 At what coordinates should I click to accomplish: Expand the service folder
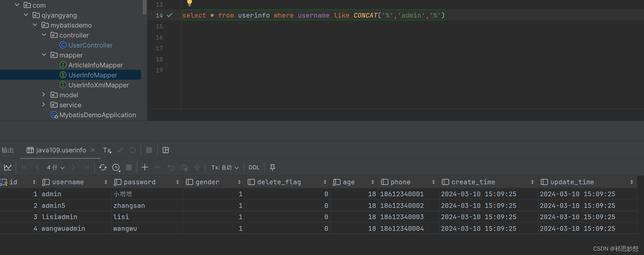(44, 105)
